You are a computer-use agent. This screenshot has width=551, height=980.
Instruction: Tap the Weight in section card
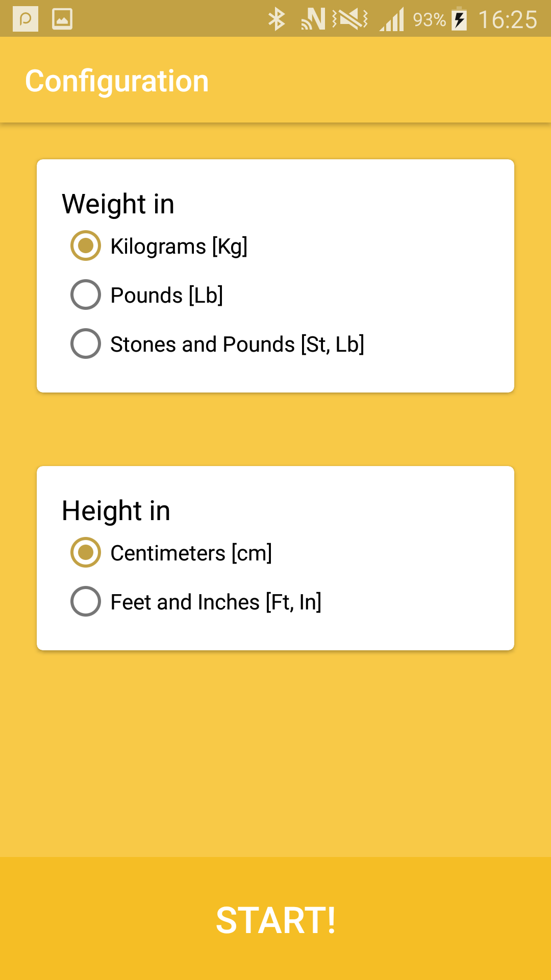(275, 276)
